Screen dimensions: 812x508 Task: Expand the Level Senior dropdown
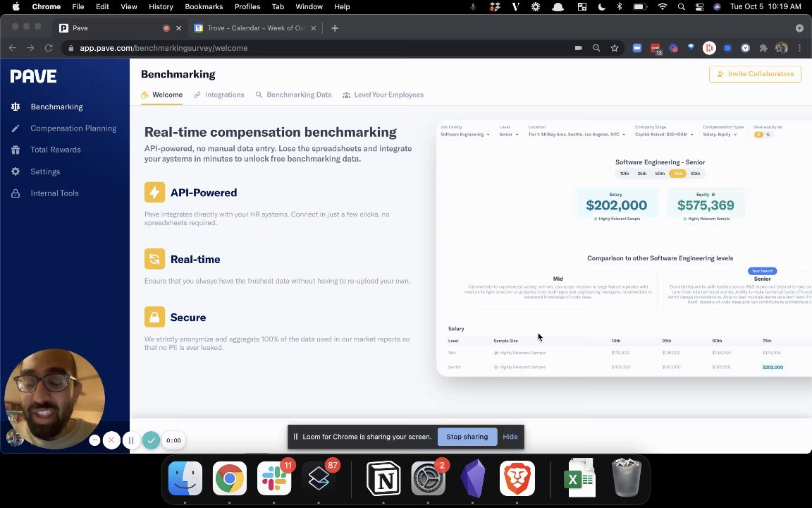[x=508, y=134]
